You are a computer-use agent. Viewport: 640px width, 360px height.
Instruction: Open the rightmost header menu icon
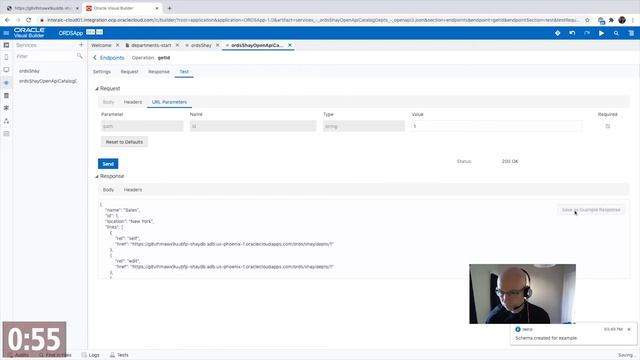pyautogui.click(x=631, y=33)
